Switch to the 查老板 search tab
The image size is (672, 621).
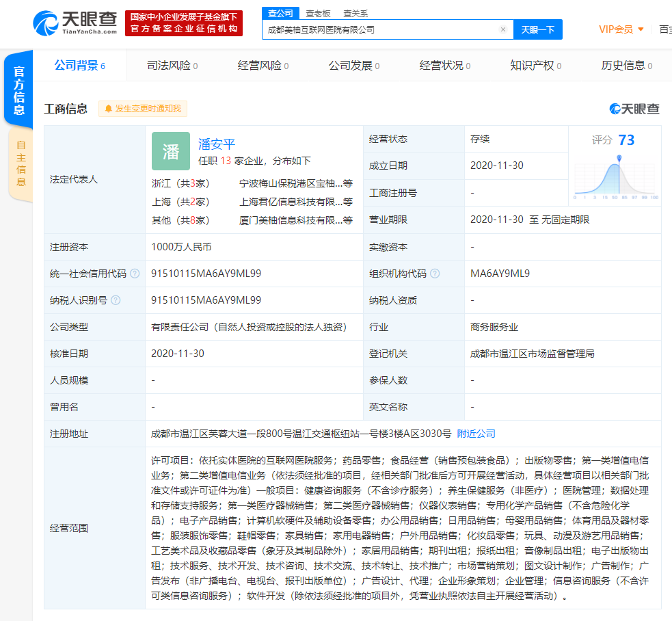point(319,12)
